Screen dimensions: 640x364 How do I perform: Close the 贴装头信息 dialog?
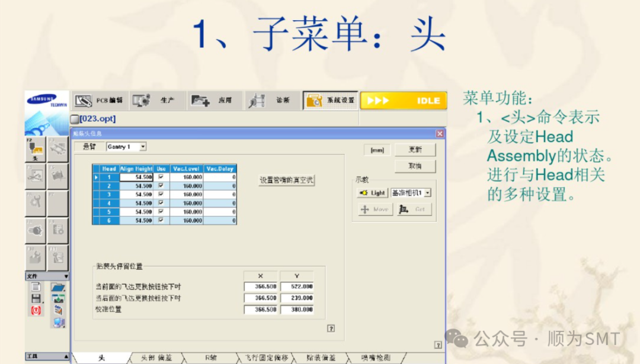pyautogui.click(x=440, y=134)
